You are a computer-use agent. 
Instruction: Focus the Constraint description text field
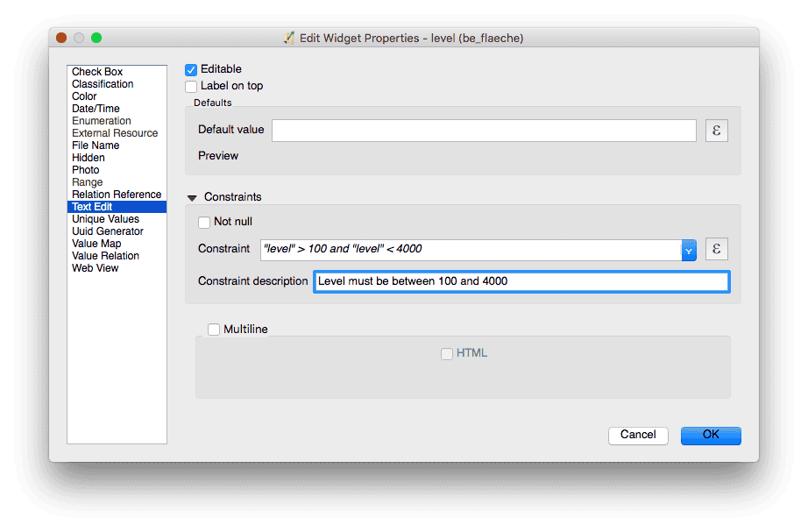[x=521, y=281]
